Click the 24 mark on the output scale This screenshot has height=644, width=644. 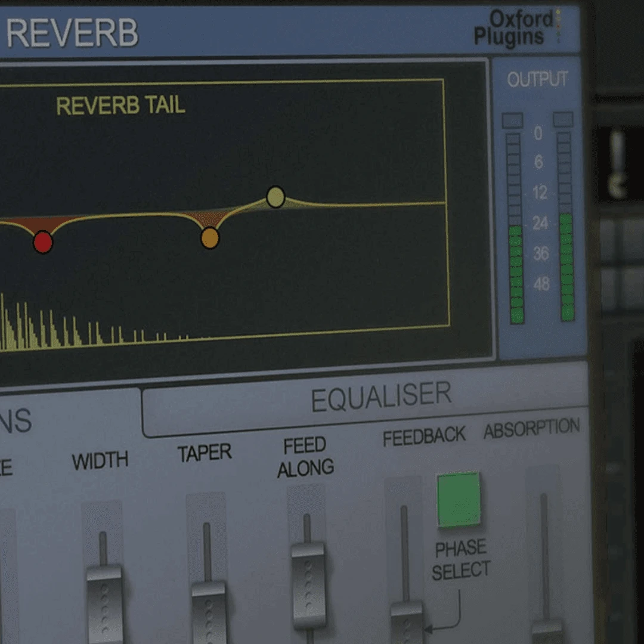540,223
